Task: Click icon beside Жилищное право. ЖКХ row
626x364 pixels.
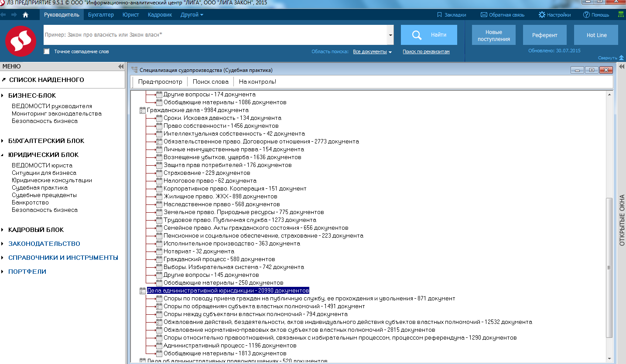Action: coord(159,197)
